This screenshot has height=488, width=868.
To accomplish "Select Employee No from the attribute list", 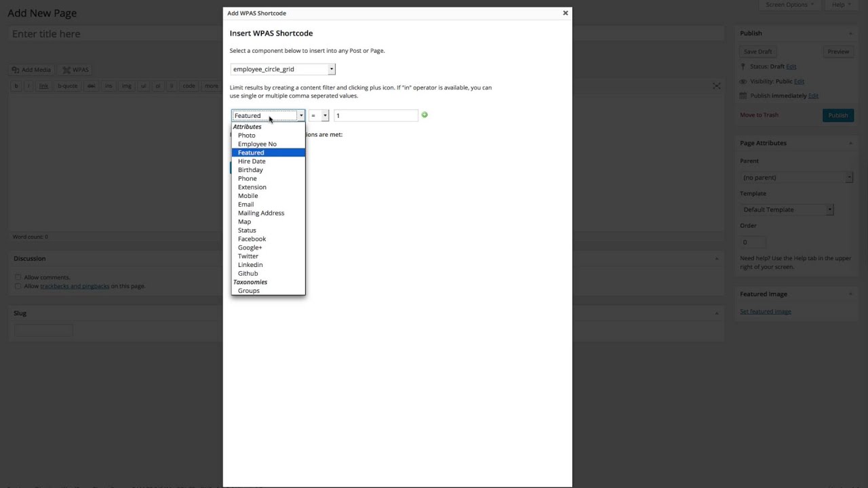I will [269, 144].
